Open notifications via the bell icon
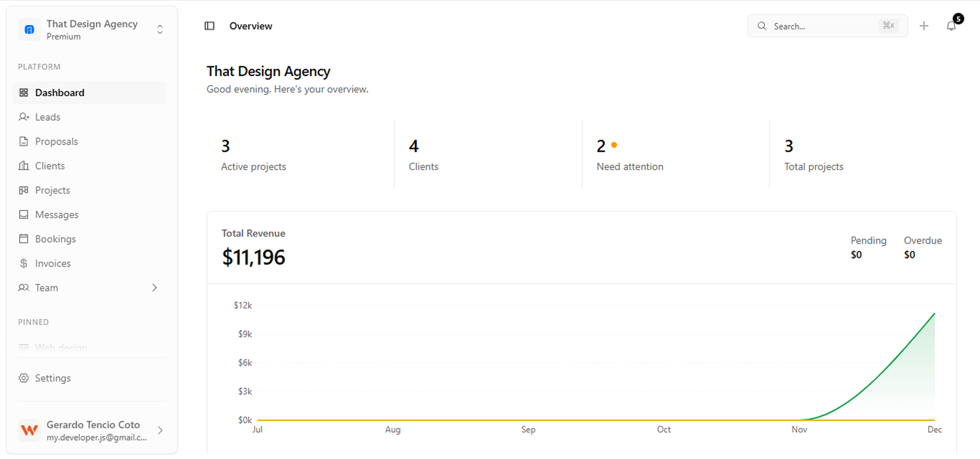Screen dimensions: 980x459 pos(951,26)
